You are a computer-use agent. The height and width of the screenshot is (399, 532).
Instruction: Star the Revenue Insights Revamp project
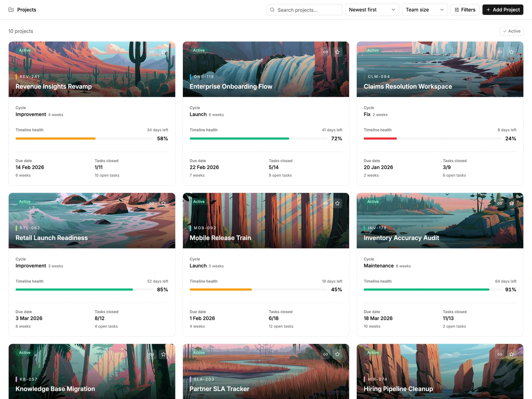click(x=164, y=52)
